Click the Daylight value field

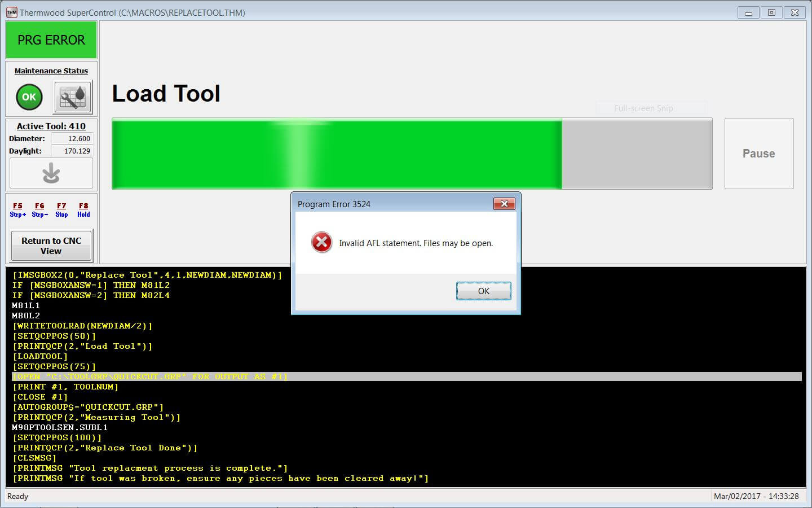(x=72, y=151)
